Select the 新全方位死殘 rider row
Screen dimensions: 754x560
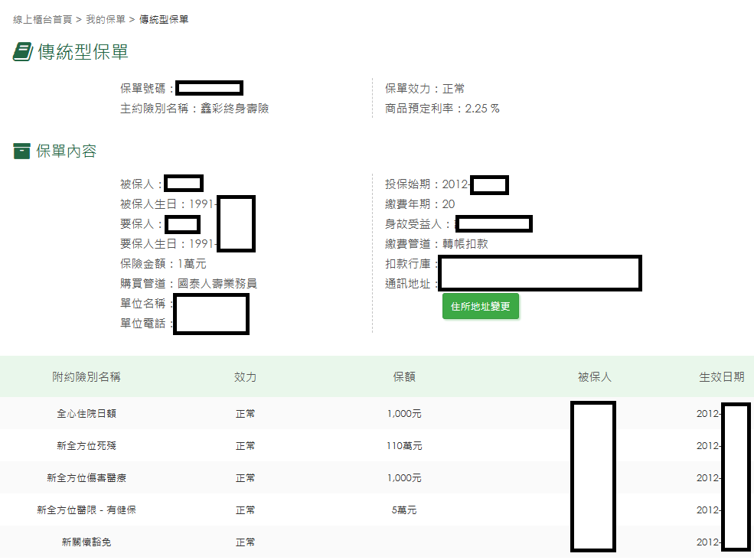(86, 446)
